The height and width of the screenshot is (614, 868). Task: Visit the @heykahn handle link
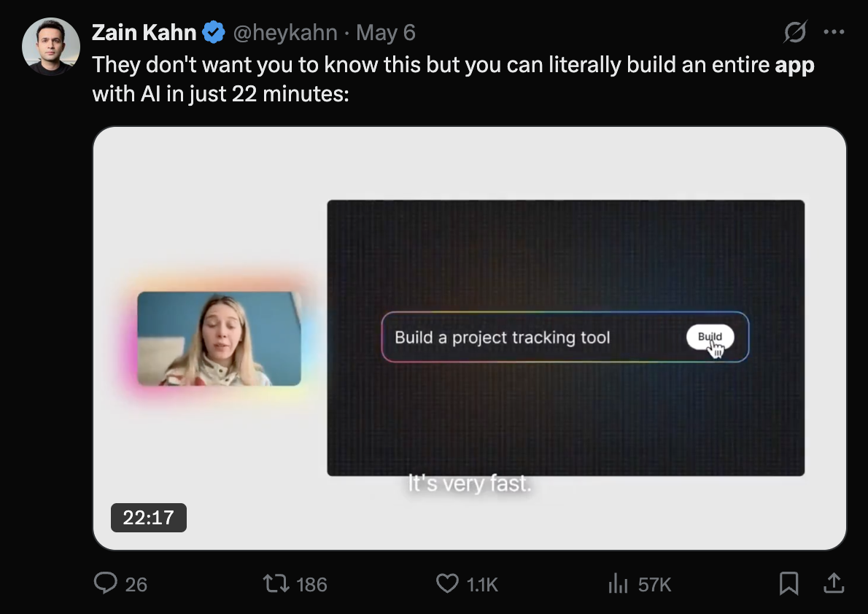285,33
